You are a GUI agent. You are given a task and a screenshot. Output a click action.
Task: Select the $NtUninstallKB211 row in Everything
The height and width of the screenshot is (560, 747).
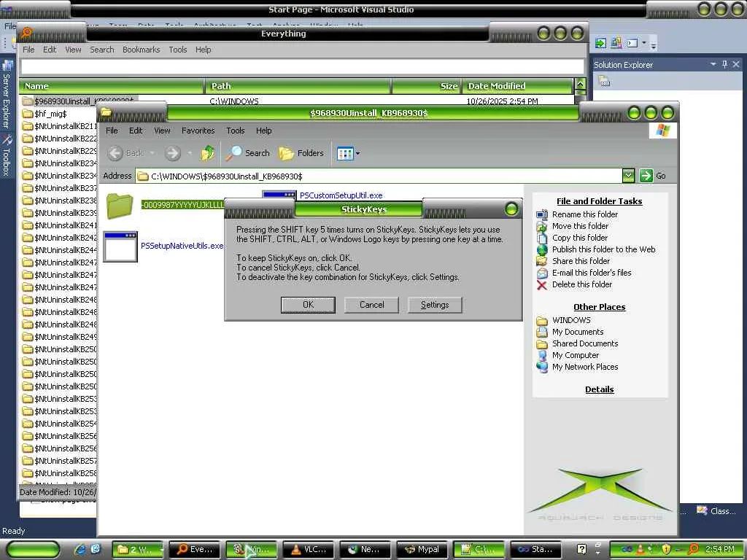coord(60,126)
